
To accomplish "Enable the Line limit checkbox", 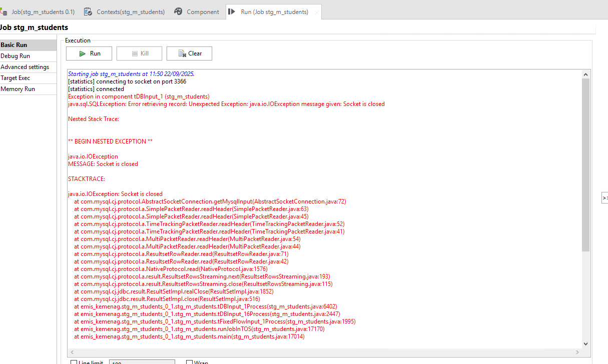I will [x=74, y=362].
